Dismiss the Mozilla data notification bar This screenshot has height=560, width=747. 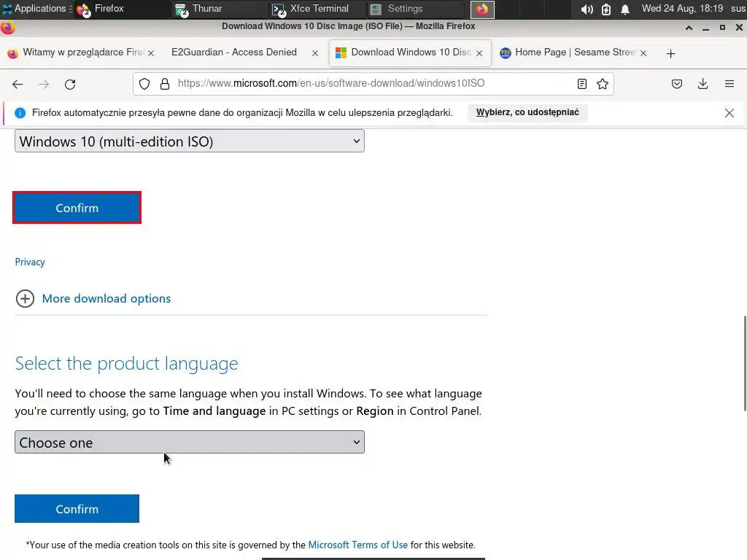pyautogui.click(x=729, y=113)
